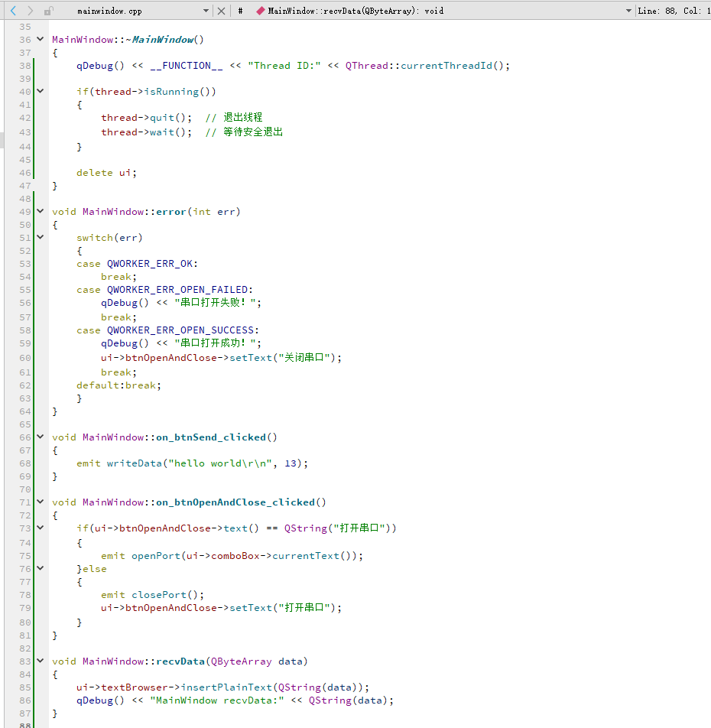This screenshot has height=728, width=711.
Task: Click __FUNCTION__ macro on line 38
Action: click(x=186, y=66)
